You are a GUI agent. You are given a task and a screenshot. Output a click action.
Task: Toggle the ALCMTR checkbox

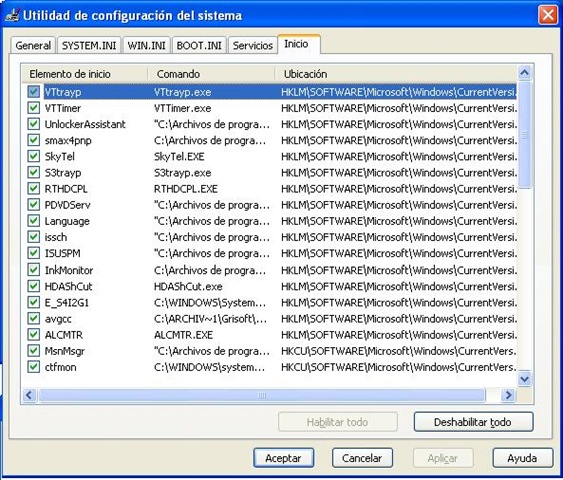pos(34,335)
